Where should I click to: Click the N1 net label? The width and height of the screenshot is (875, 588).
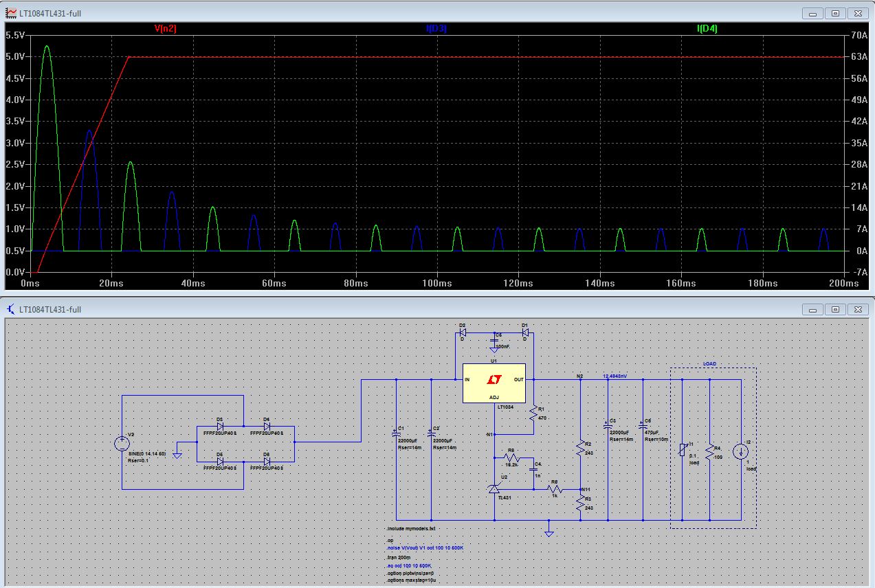click(489, 435)
